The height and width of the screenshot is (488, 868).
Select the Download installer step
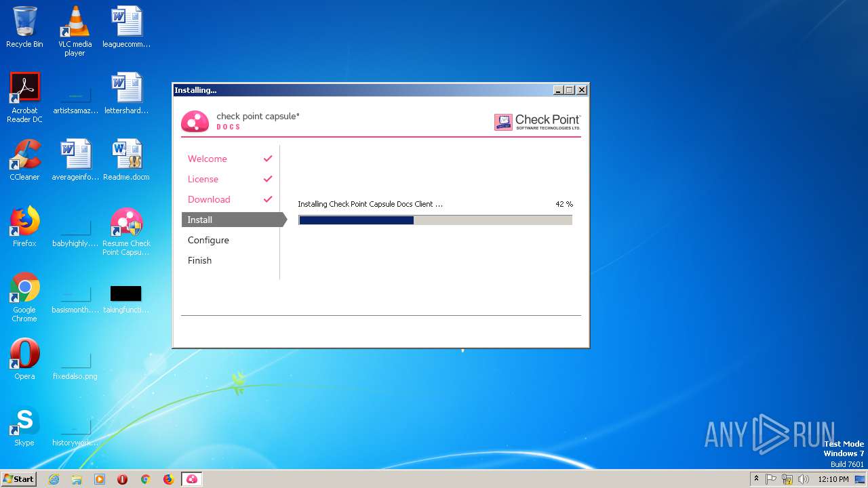[209, 199]
